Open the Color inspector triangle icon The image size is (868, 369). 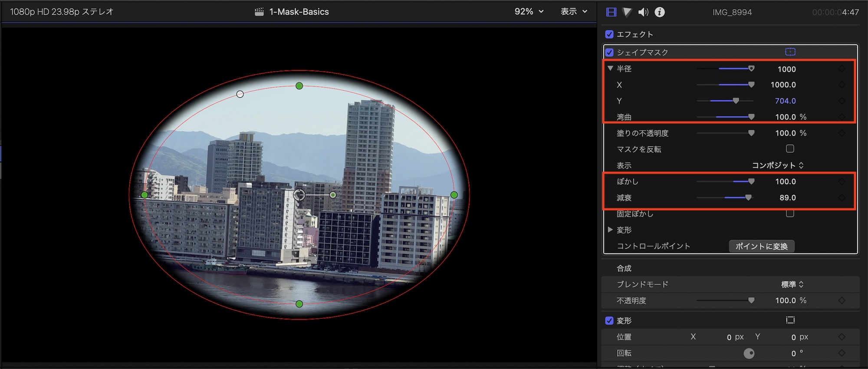pos(627,12)
